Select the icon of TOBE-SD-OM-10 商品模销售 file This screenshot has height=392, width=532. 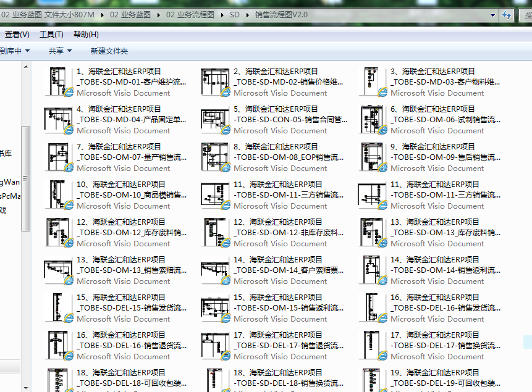pos(59,194)
